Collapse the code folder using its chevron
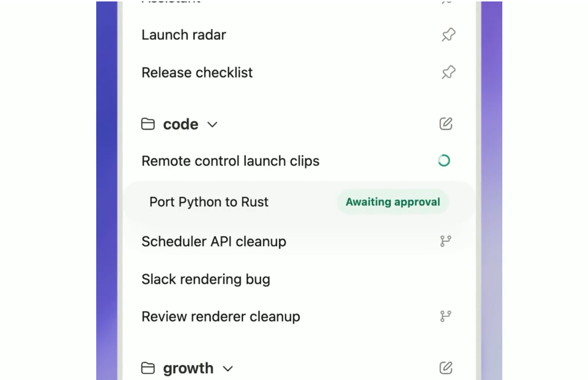Image resolution: width=588 pixels, height=380 pixels. coord(212,125)
